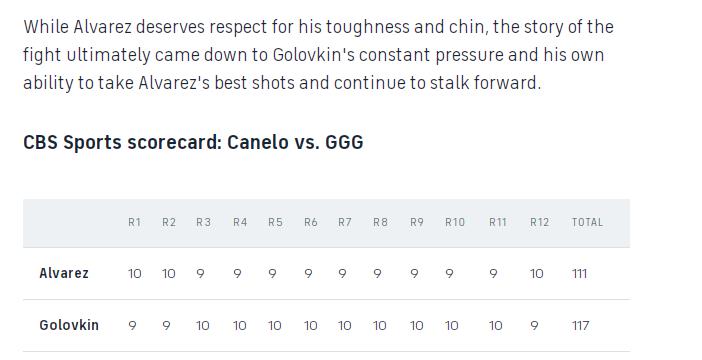702x360 pixels.
Task: Select the Golovkin row label
Action: pyautogui.click(x=69, y=325)
